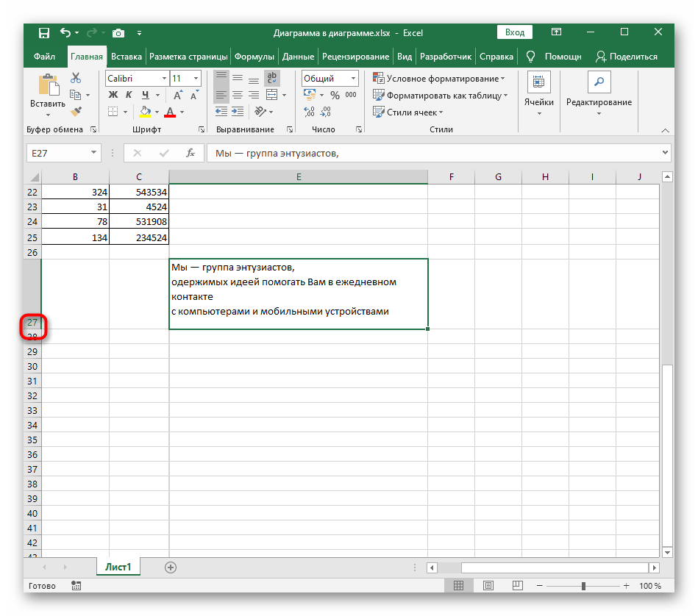
Task: Toggle bold formatting (Ж)
Action: [113, 96]
